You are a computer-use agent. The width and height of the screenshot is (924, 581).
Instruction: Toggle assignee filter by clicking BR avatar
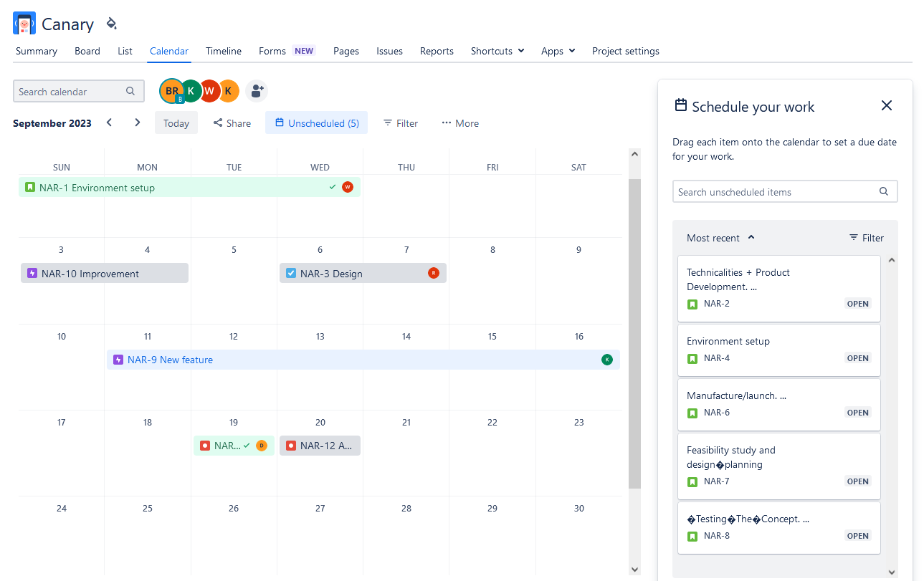(x=171, y=91)
